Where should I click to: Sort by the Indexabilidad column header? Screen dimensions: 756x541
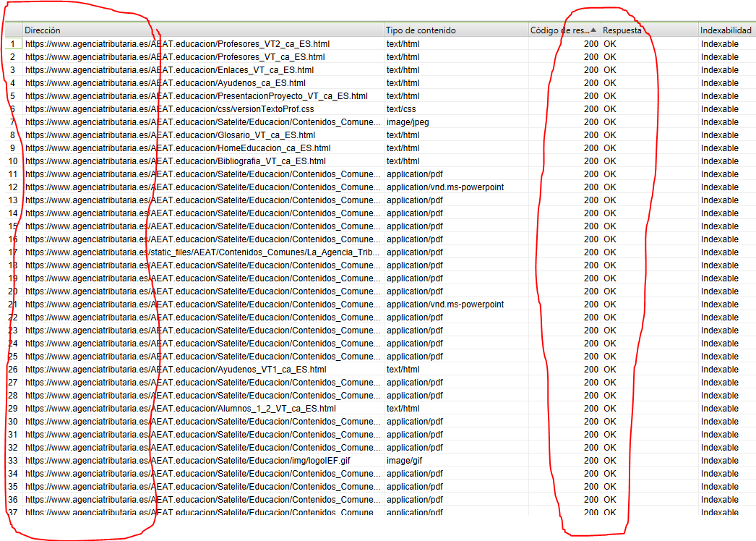[x=726, y=30]
